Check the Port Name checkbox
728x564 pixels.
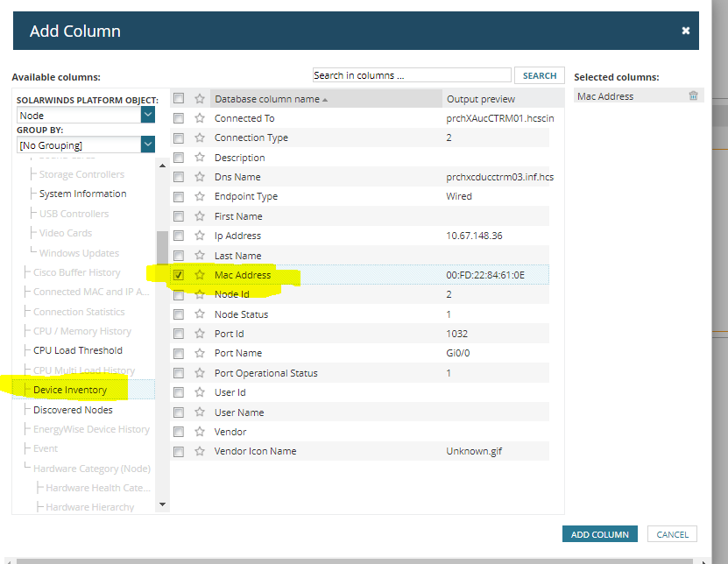click(179, 353)
